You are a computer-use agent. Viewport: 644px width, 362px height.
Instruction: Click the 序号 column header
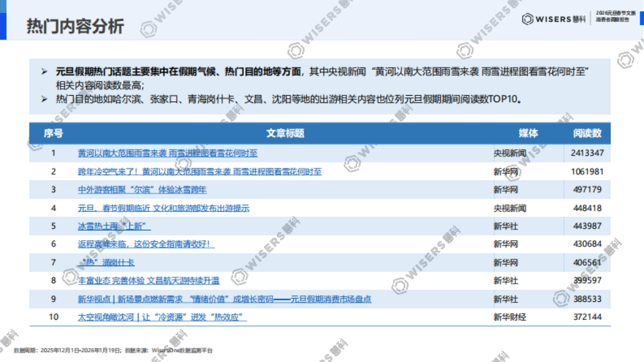click(x=52, y=134)
